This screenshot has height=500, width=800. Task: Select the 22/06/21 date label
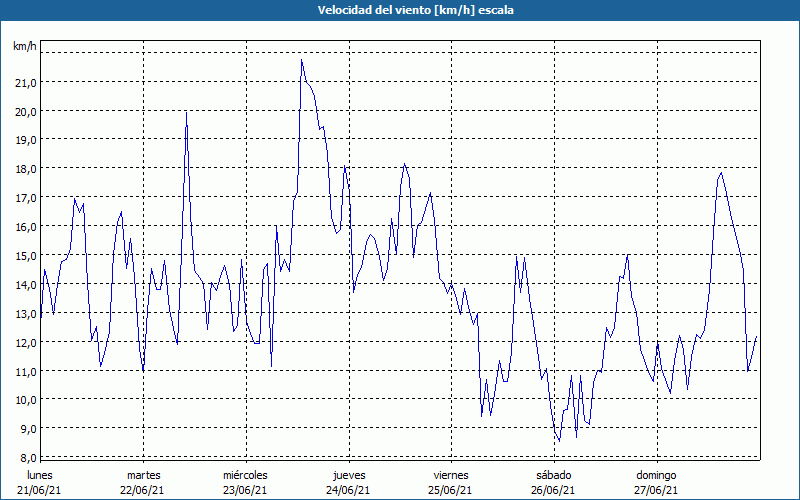point(142,490)
